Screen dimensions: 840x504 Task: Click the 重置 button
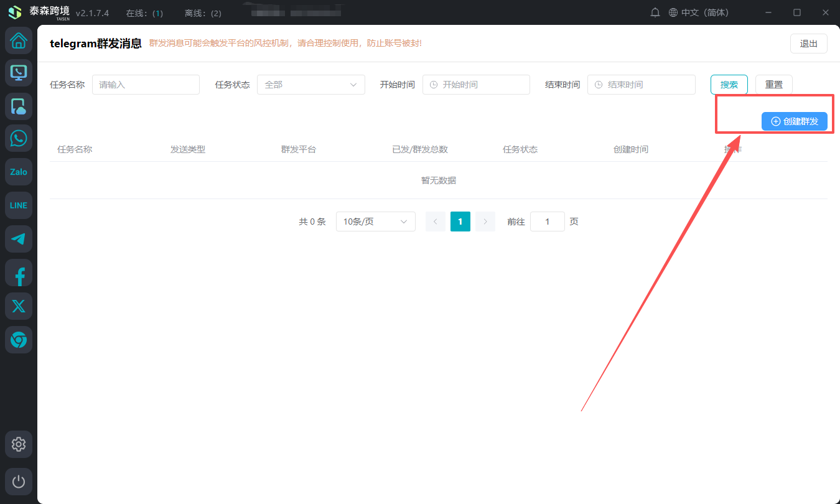[x=773, y=85]
